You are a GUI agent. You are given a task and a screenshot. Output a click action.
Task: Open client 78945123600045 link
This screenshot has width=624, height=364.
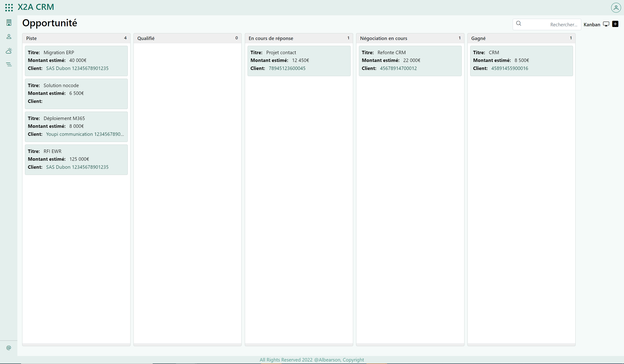287,68
